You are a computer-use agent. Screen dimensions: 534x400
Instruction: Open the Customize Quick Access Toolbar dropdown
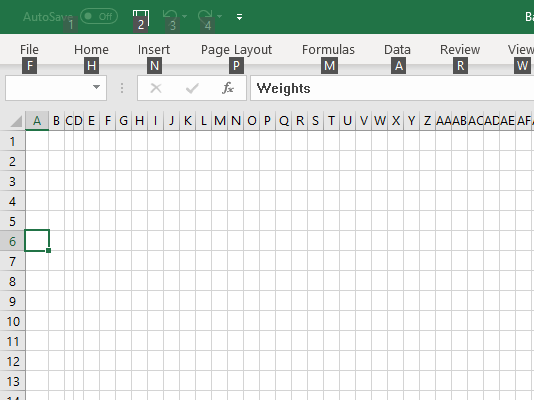tap(239, 17)
